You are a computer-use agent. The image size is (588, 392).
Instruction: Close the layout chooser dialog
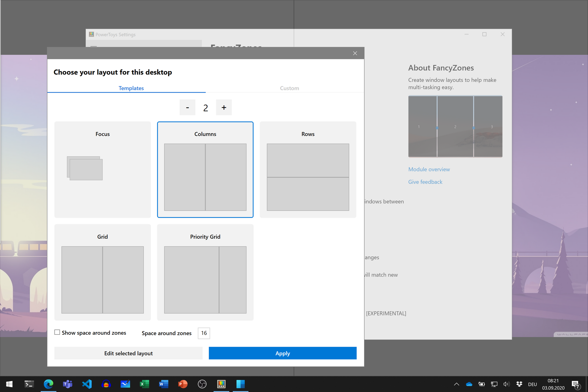355,53
